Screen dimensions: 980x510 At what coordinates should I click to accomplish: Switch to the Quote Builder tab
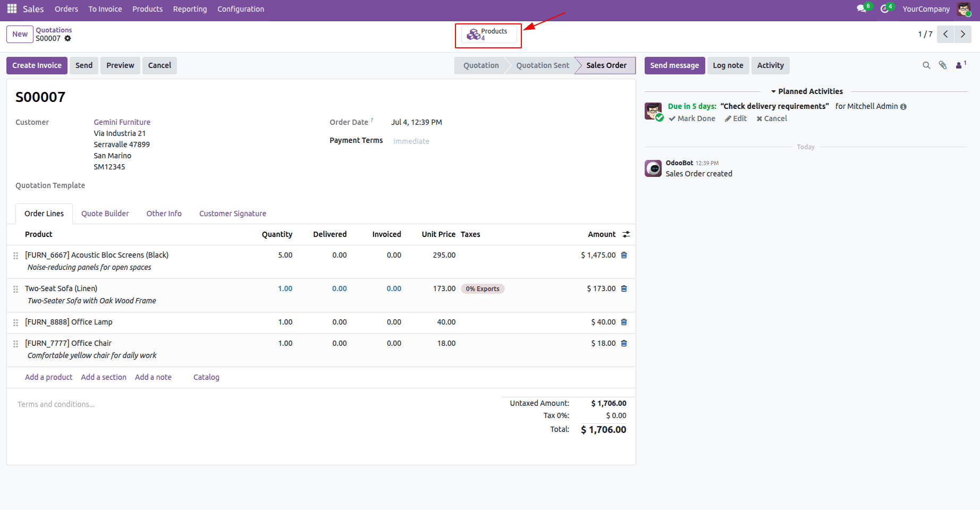105,214
